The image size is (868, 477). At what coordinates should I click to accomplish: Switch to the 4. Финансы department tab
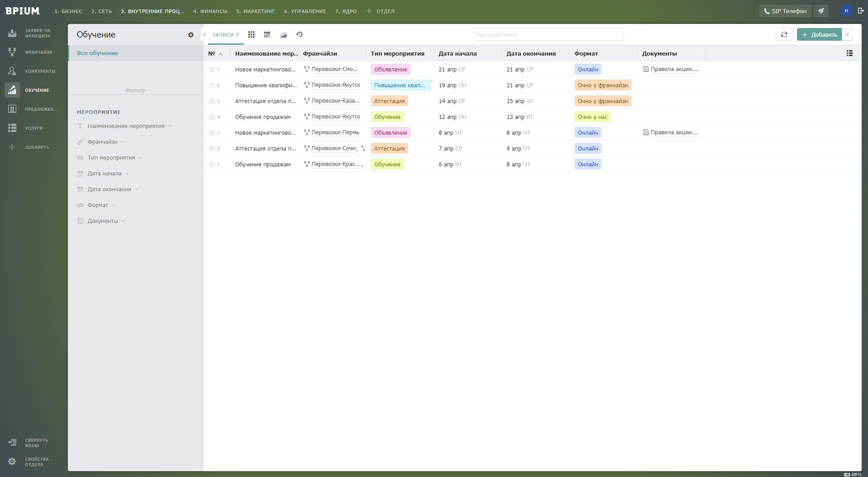pos(210,11)
